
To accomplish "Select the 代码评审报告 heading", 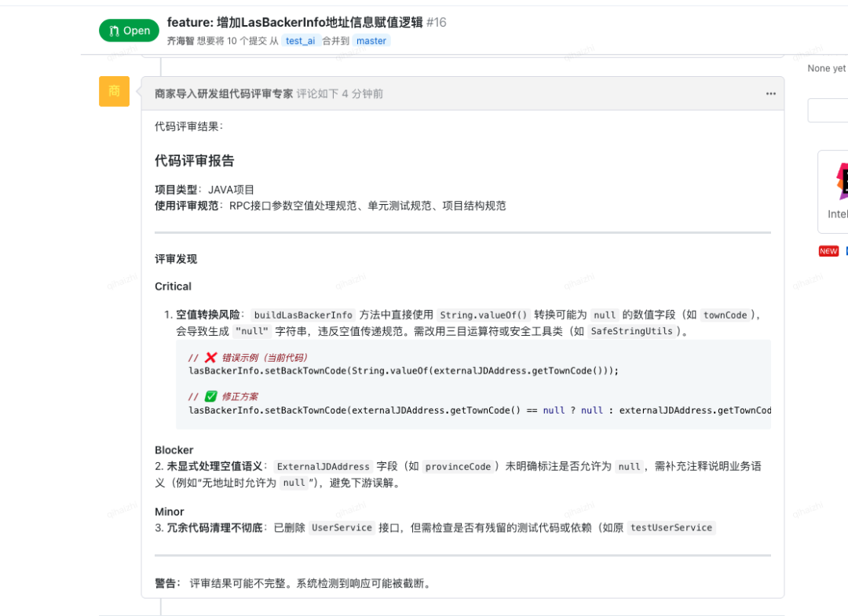I will (x=195, y=161).
